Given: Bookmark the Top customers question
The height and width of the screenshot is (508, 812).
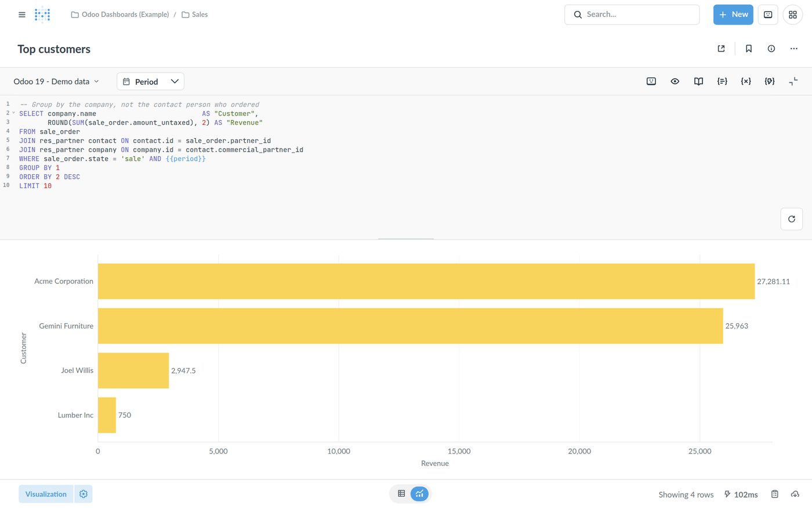Looking at the screenshot, I should click(749, 49).
